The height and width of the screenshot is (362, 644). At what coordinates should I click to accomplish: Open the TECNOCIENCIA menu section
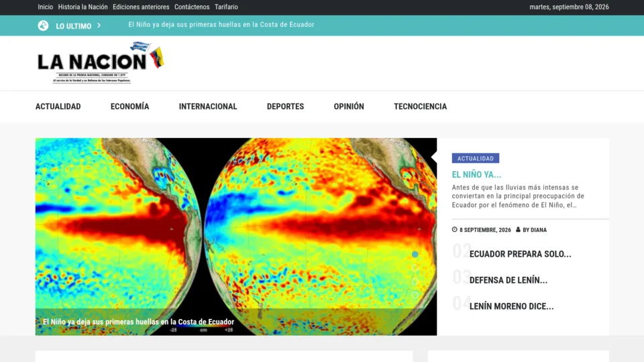[420, 107]
